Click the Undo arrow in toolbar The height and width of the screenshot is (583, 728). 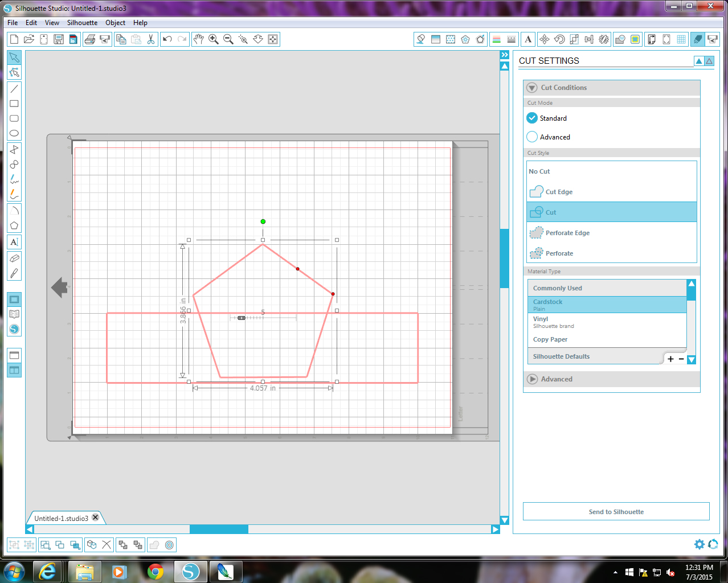tap(167, 39)
